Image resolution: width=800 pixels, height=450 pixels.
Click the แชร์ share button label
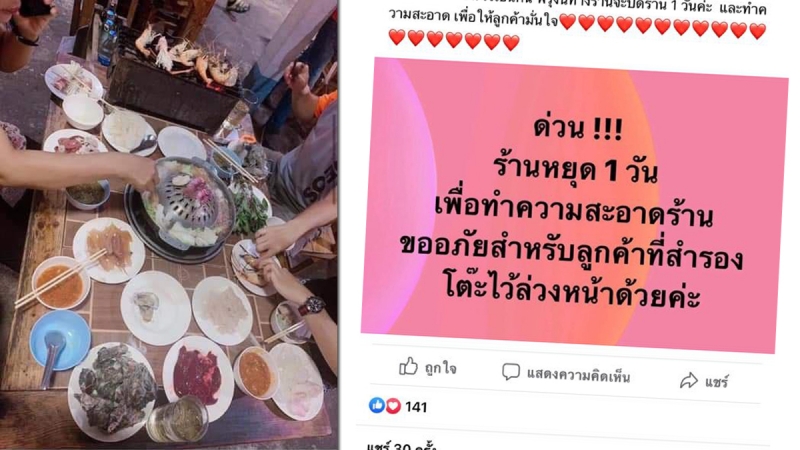[x=716, y=382]
